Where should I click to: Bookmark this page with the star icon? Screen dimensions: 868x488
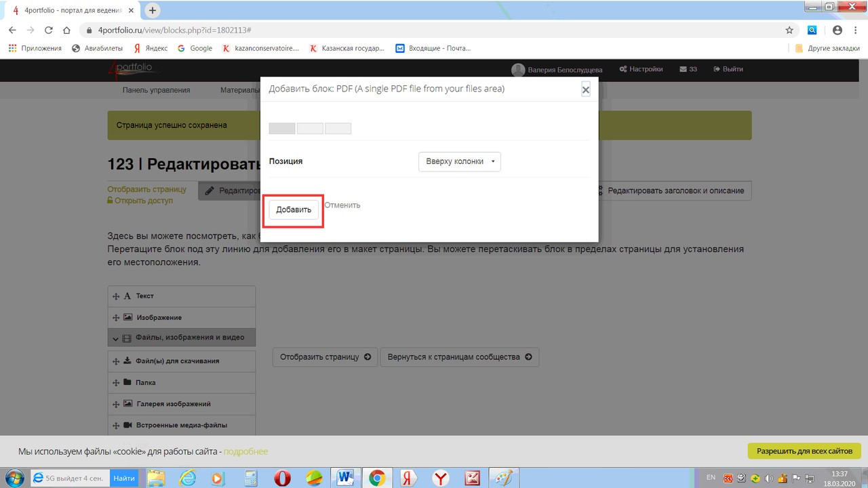coord(789,30)
